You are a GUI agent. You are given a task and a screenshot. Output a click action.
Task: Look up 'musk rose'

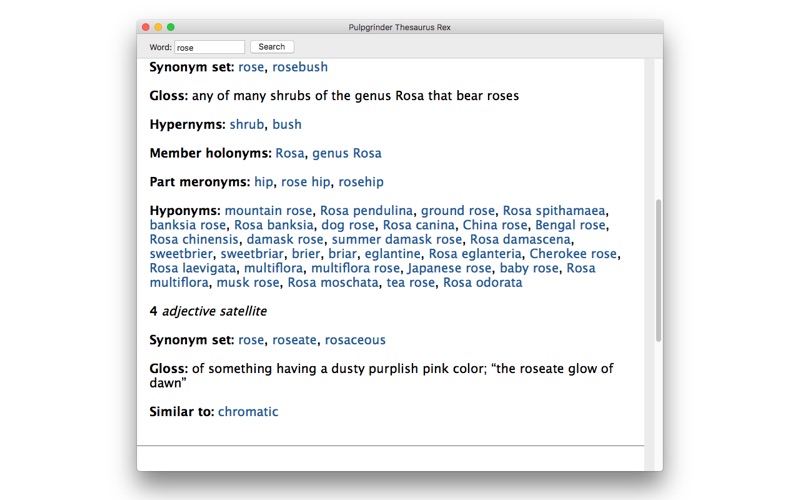click(248, 283)
